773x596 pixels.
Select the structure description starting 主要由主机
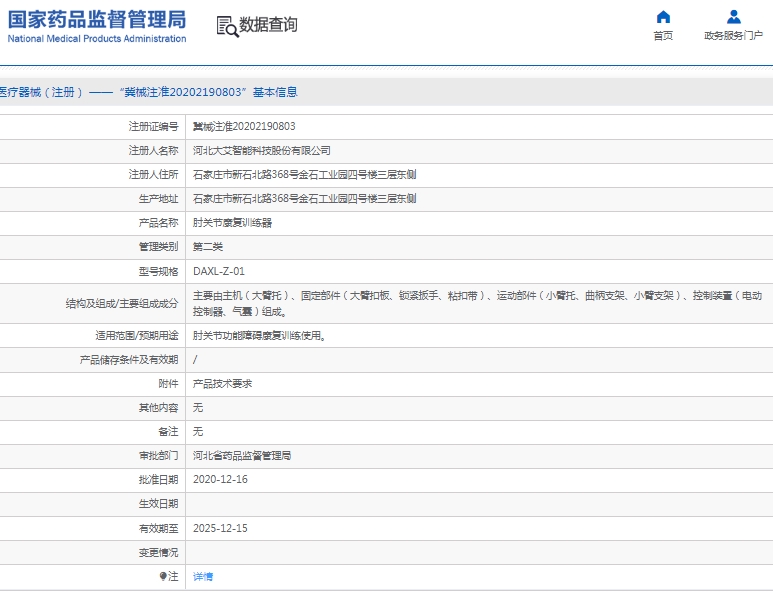[477, 303]
